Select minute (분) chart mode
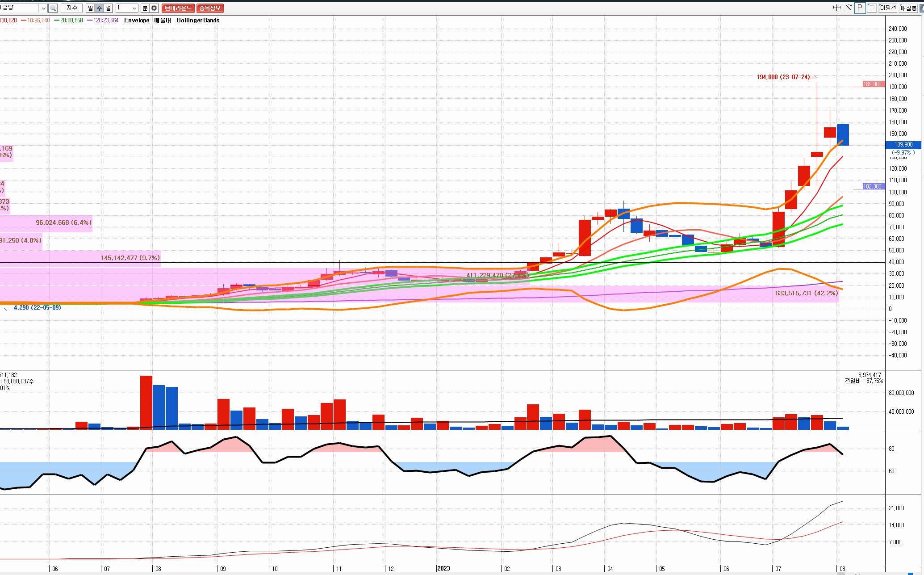Screen dimensions: 924x575 [x=145, y=8]
